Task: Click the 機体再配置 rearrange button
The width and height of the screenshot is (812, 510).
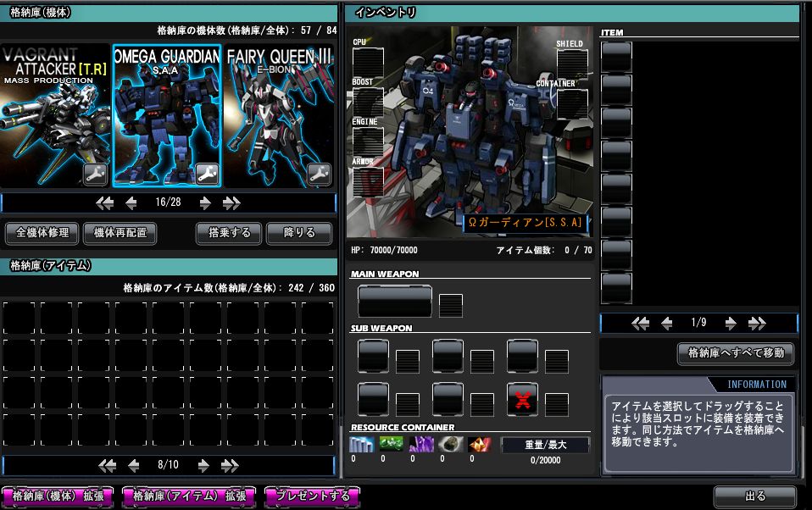Action: point(120,233)
